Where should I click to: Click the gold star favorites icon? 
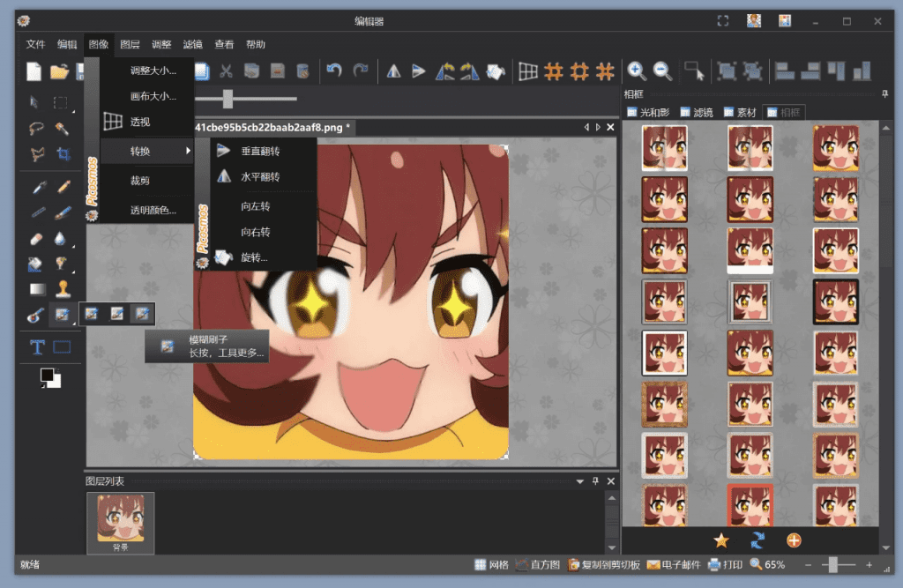click(x=720, y=540)
